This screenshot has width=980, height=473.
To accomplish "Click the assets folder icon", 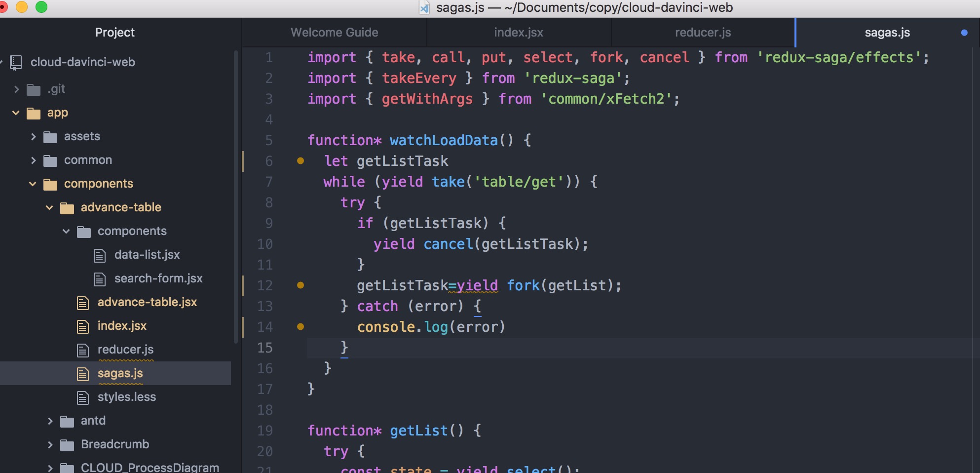I will (50, 137).
